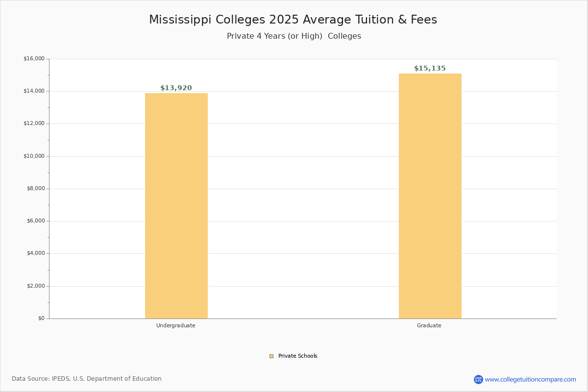
Task: Click the $8,000 y-axis label
Action: [35, 189]
